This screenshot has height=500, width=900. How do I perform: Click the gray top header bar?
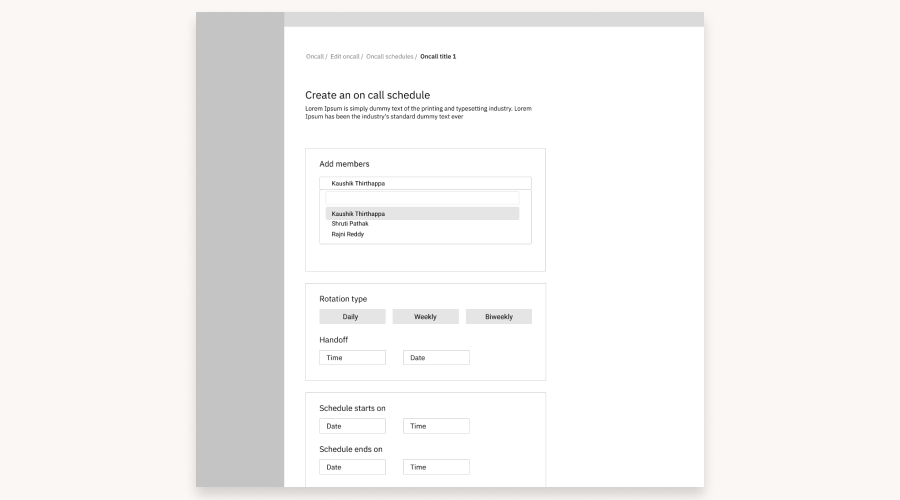coord(494,19)
